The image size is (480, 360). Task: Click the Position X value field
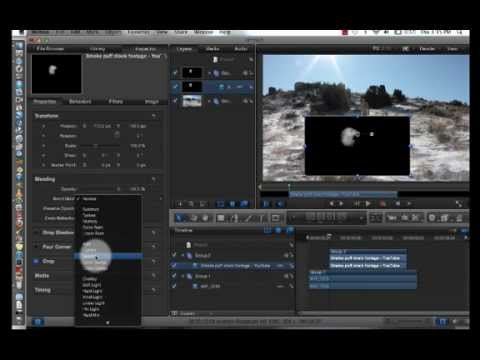pyautogui.click(x=102, y=126)
